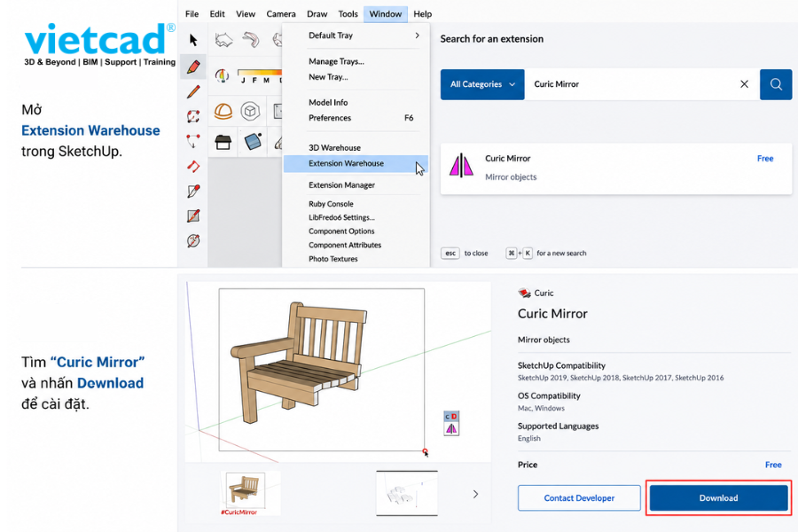Select the circle with red arrow tool
The height and width of the screenshot is (532, 798).
pos(193,241)
